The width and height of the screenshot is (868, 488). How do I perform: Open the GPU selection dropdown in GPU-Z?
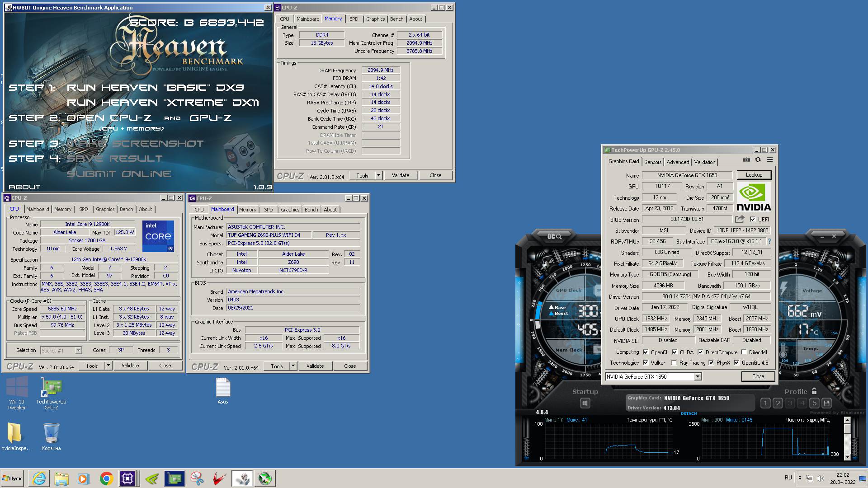tap(698, 376)
